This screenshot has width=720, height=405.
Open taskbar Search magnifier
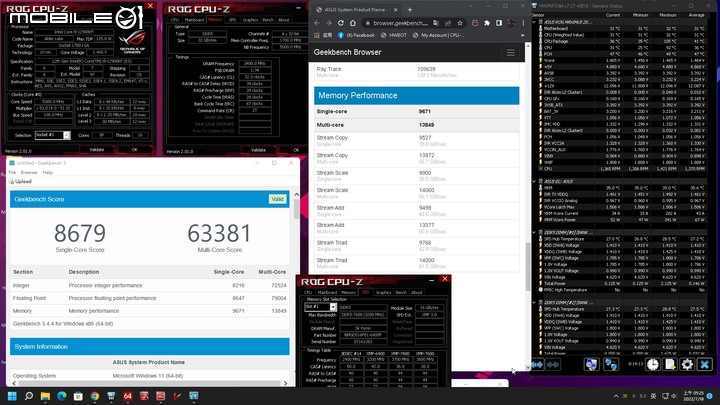tap(28, 396)
